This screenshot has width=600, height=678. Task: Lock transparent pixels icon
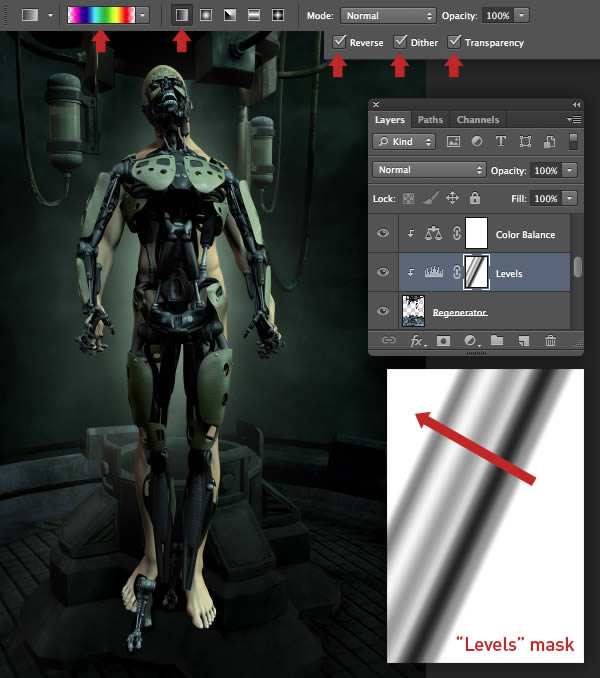click(409, 198)
